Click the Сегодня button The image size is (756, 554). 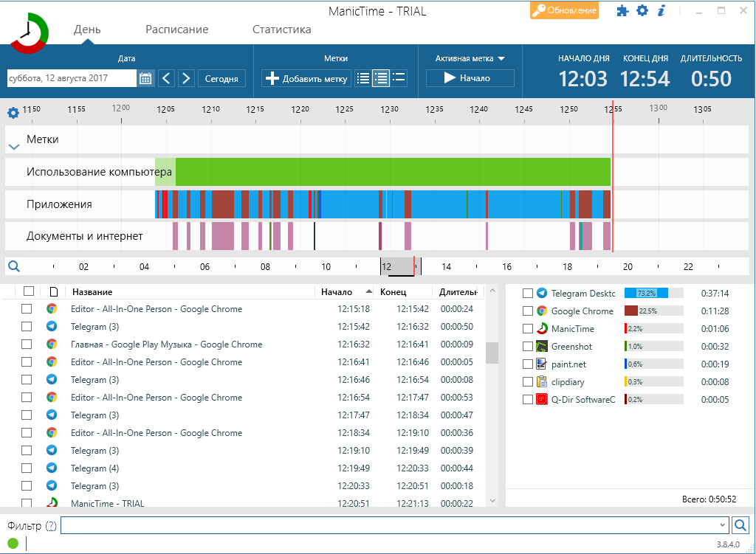(x=221, y=78)
